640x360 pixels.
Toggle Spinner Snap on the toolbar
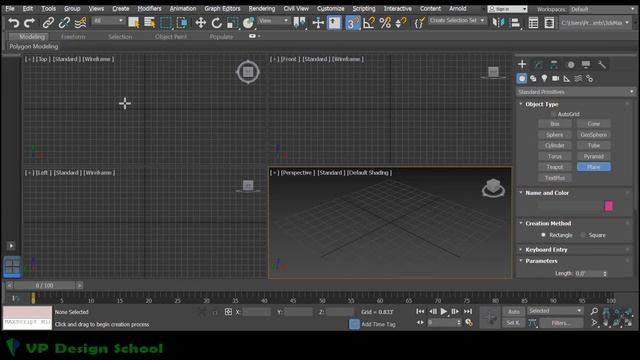(x=401, y=23)
